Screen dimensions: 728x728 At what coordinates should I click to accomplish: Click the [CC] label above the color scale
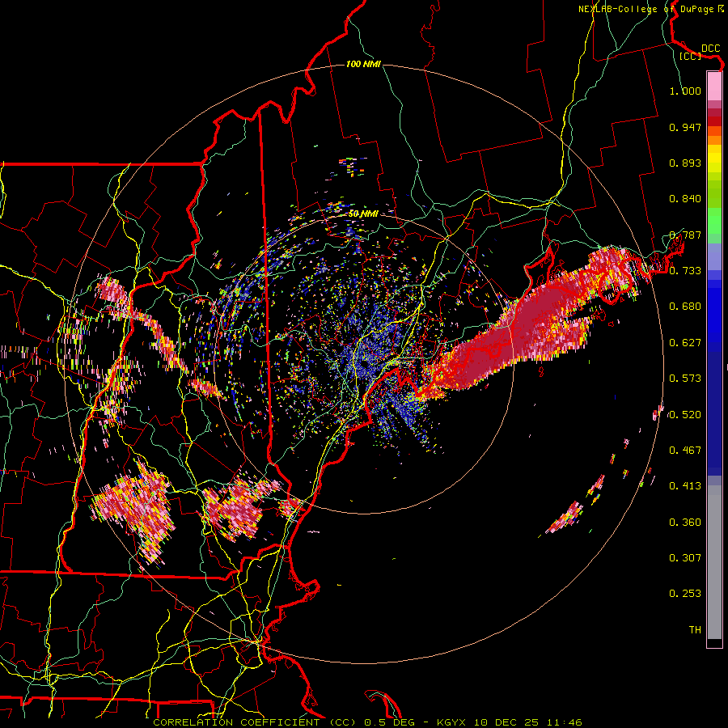click(x=690, y=56)
